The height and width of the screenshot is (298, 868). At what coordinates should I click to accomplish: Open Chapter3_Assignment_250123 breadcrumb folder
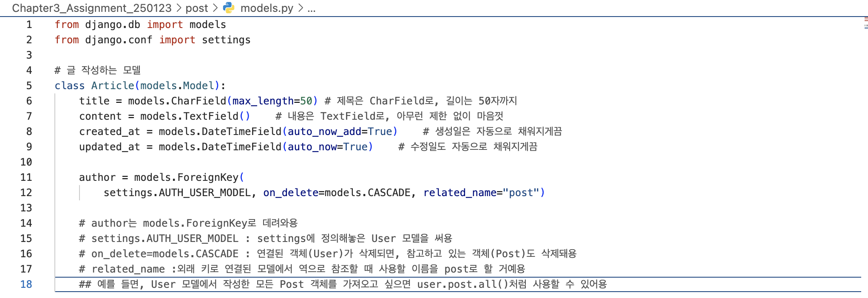coord(92,8)
